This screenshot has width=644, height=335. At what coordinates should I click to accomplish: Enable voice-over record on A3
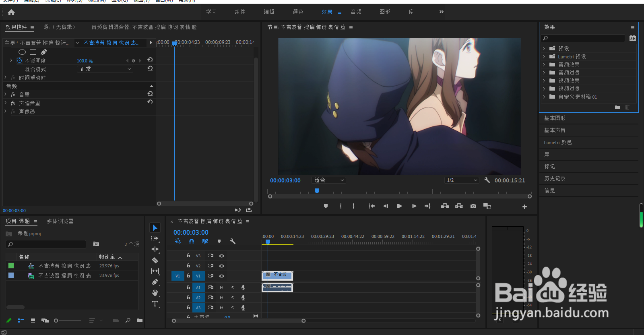pyautogui.click(x=243, y=308)
